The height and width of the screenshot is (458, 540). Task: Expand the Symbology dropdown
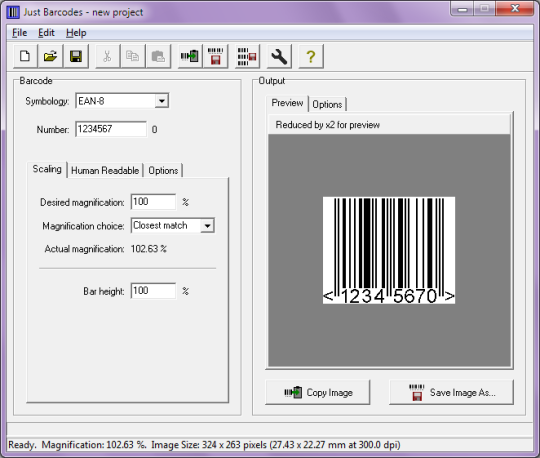click(x=162, y=101)
